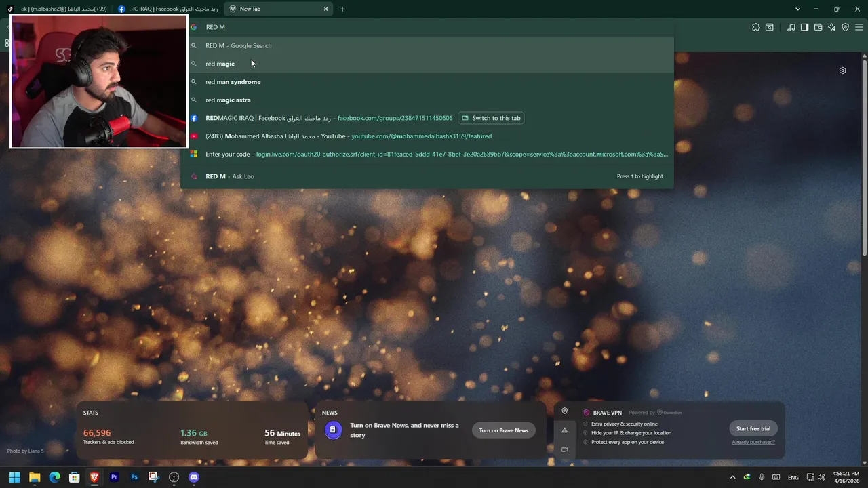Image resolution: width=868 pixels, height=488 pixels.
Task: Click the Trackers & ads blocked stat 66,596
Action: click(x=108, y=437)
